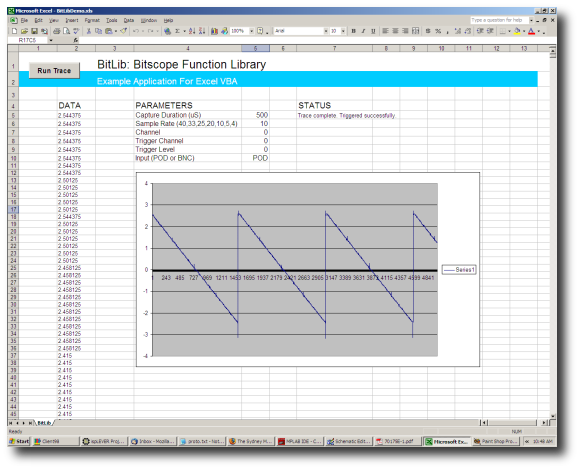The height and width of the screenshot is (470, 580).
Task: Activate the Format Painter brush
Action: point(124,31)
